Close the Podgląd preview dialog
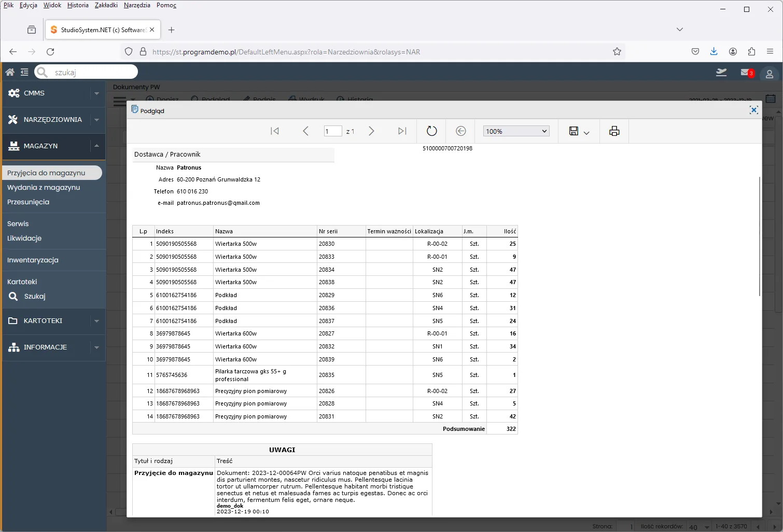Screen dimensions: 783x532 (754, 110)
